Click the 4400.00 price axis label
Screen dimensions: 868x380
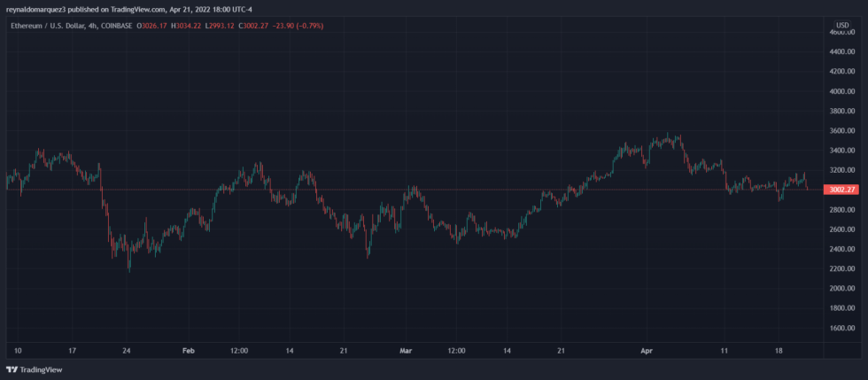(x=842, y=52)
